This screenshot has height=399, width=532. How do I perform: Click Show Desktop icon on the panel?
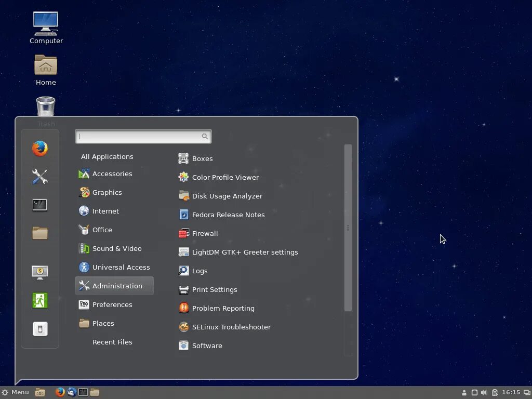coord(39,392)
